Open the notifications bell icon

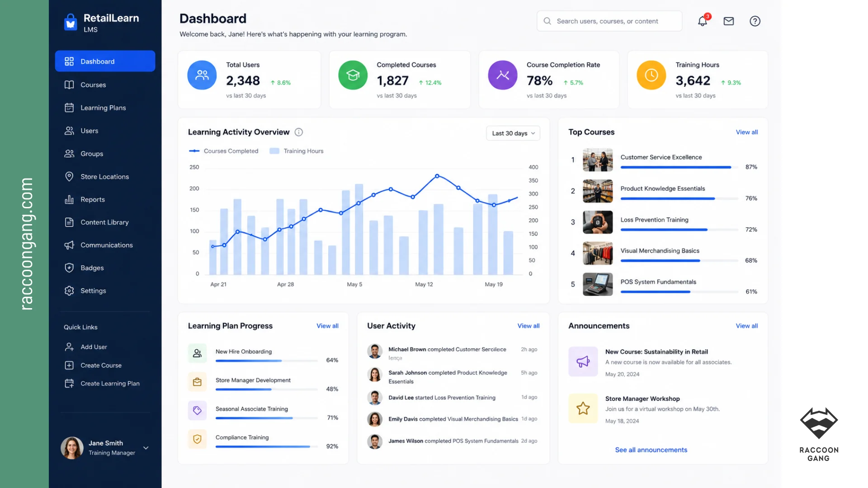702,21
